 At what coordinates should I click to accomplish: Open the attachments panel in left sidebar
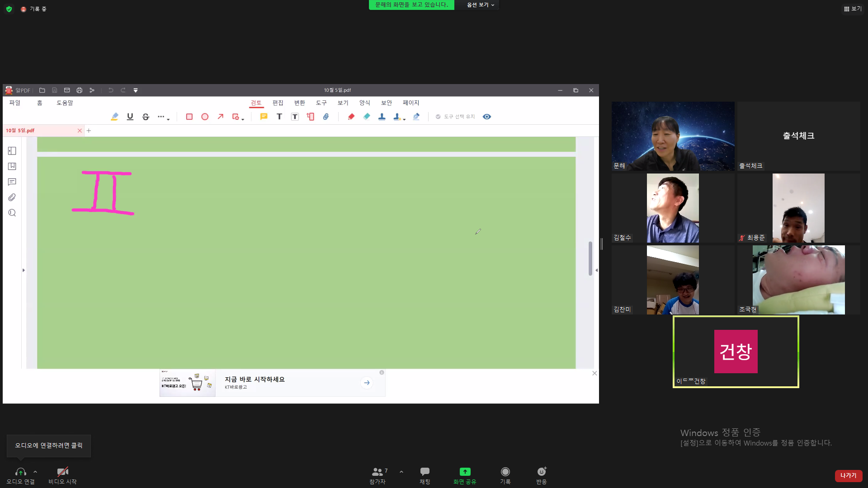click(12, 197)
